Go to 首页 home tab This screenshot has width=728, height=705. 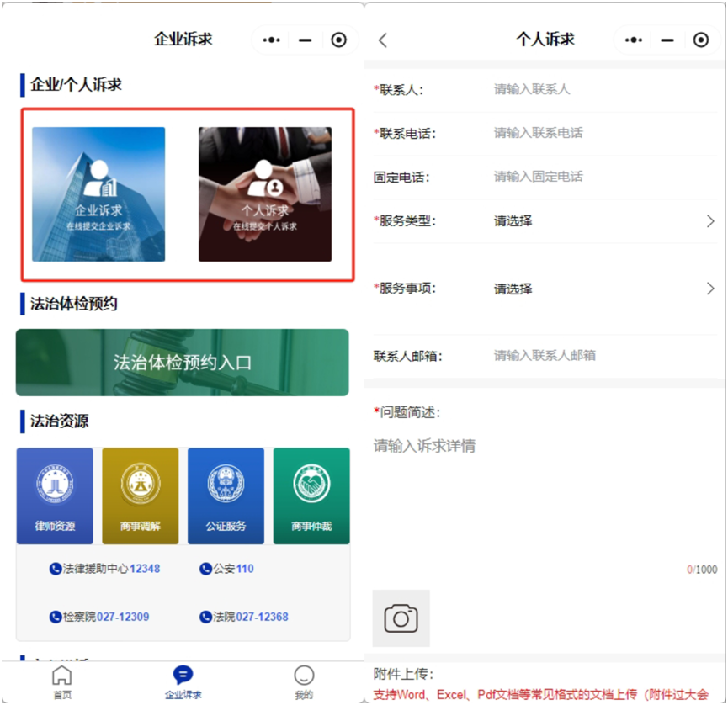[61, 681]
